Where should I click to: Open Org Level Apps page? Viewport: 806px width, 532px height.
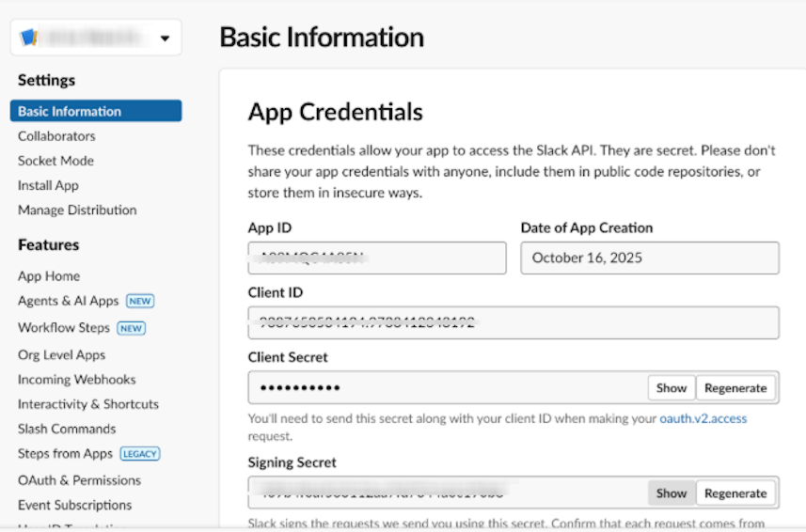tap(61, 355)
